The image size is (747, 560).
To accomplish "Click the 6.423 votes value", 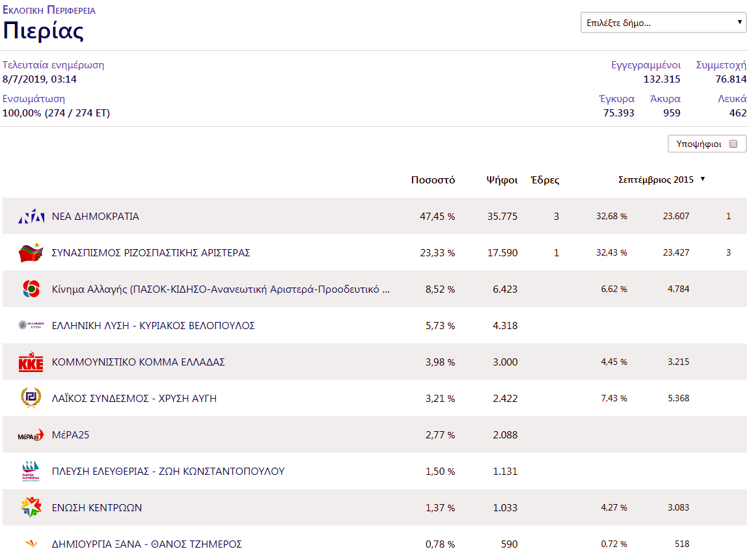I will tap(505, 289).
